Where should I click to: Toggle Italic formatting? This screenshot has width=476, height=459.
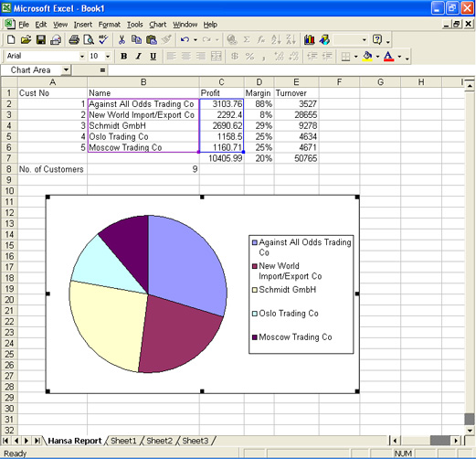coord(139,56)
